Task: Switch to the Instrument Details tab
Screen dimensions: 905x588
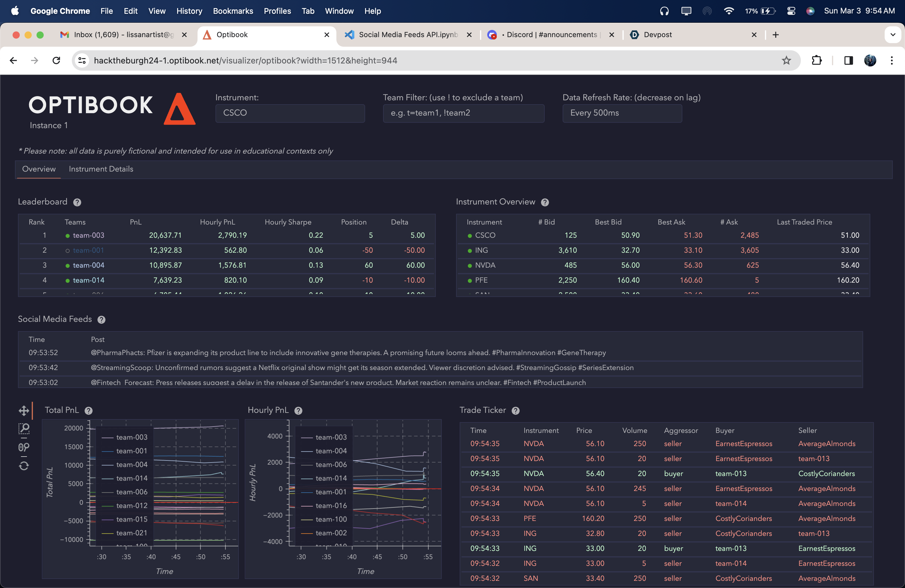Action: tap(101, 169)
